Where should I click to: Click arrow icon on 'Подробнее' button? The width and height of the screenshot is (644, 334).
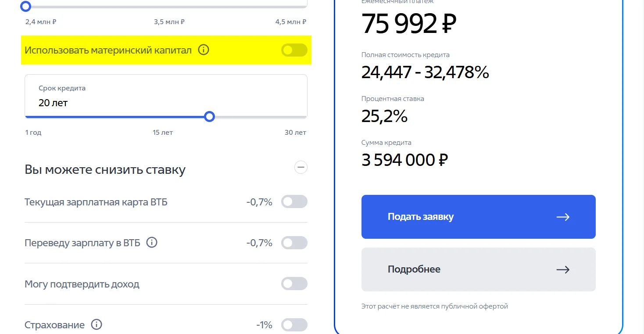tap(562, 269)
